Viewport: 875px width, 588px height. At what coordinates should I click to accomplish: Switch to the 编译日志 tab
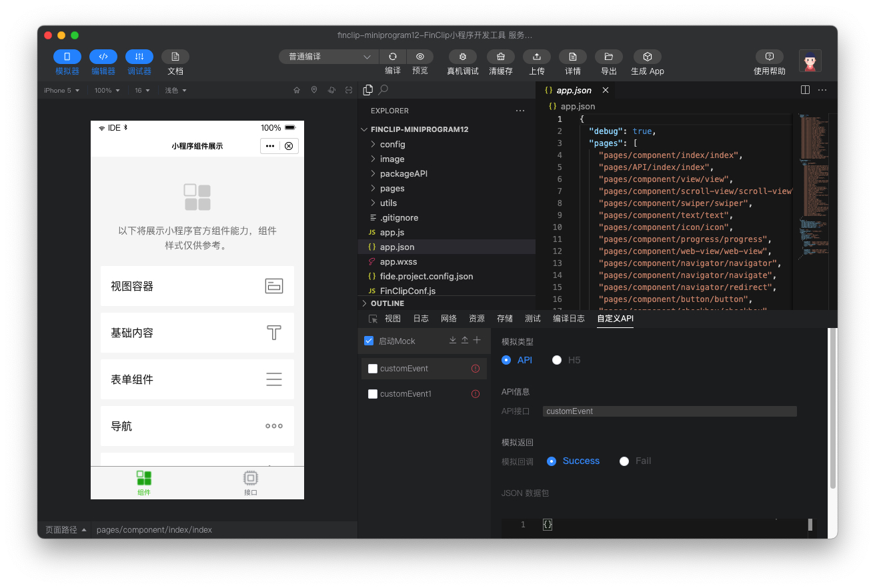569,319
